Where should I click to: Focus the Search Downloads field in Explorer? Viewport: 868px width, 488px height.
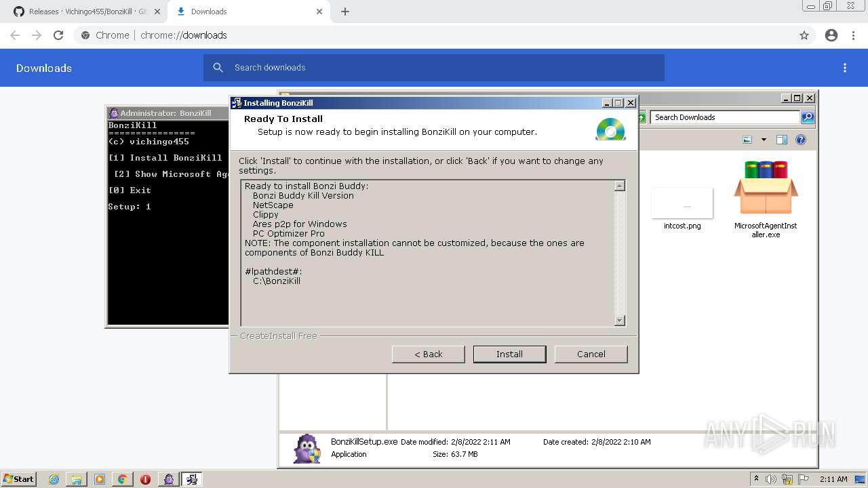(x=725, y=117)
